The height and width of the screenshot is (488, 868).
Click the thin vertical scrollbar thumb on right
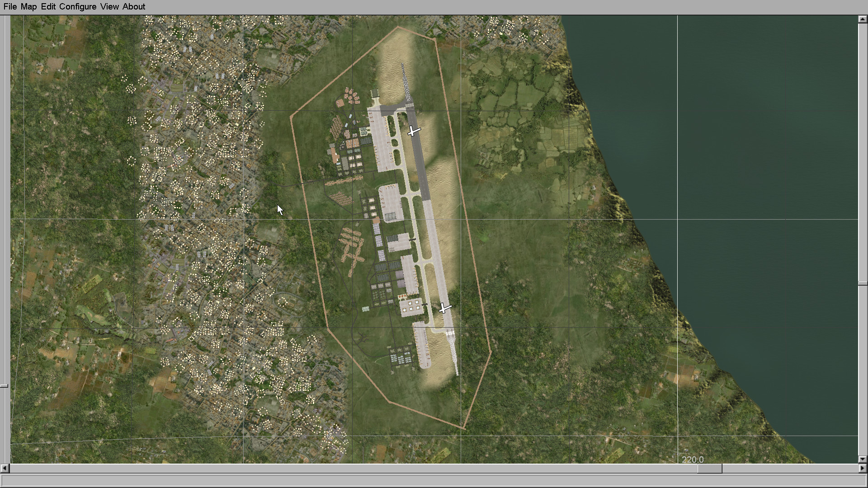coord(863,283)
